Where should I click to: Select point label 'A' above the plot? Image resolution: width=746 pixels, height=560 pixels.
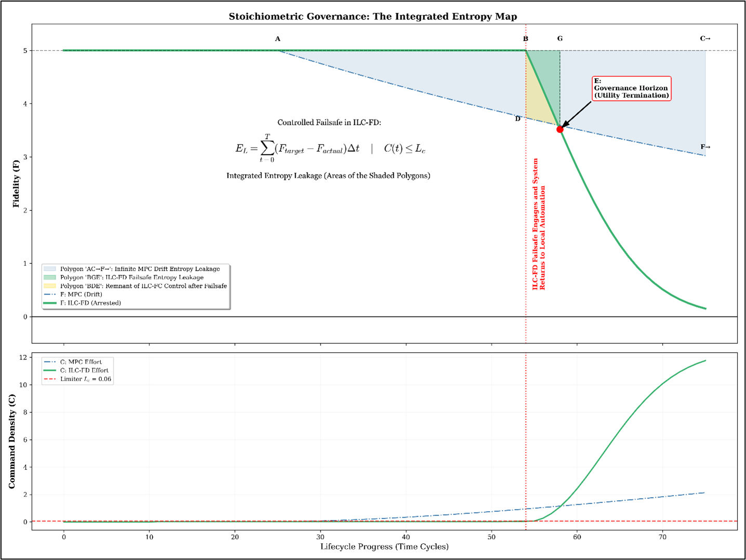click(277, 39)
